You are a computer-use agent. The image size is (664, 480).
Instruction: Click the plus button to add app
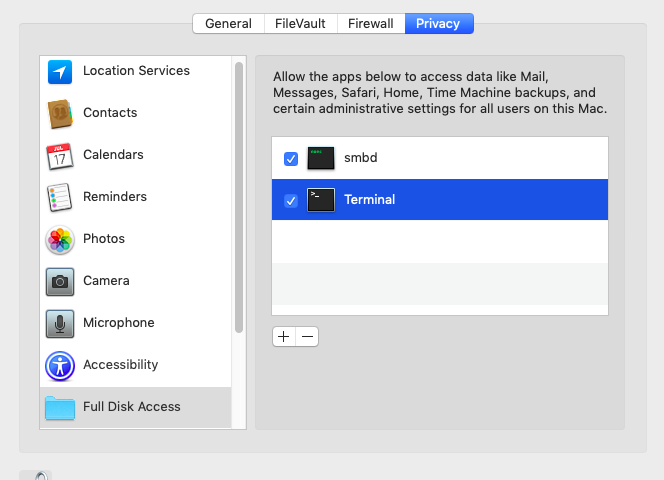284,337
